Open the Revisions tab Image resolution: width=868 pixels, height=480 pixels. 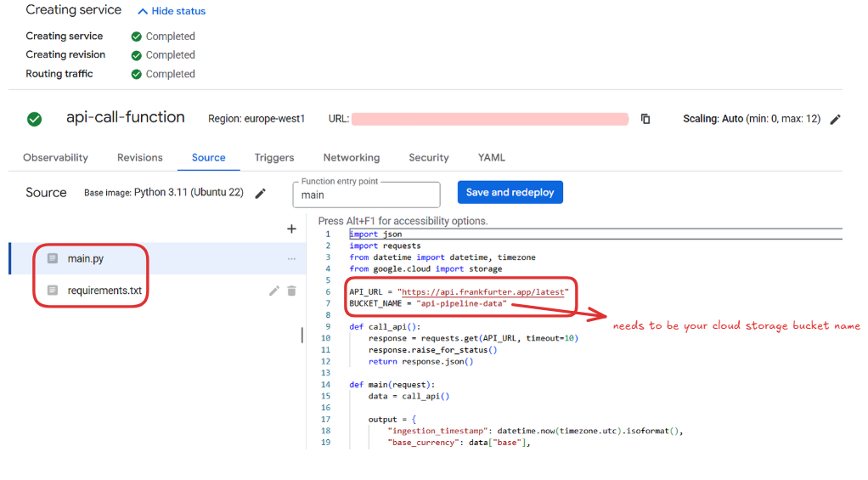(x=140, y=158)
